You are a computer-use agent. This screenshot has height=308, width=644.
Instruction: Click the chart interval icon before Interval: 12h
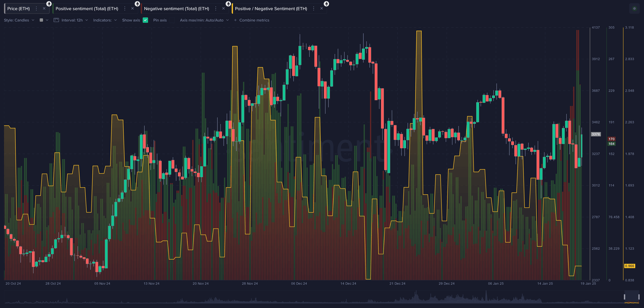[x=55, y=20]
